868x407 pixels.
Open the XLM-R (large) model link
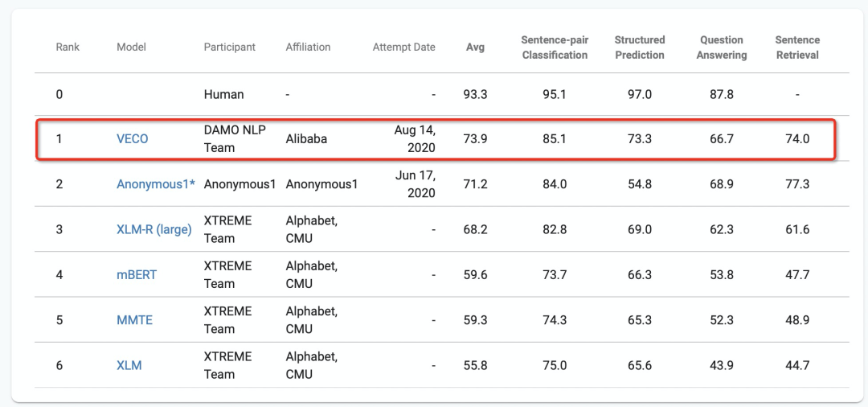pyautogui.click(x=154, y=229)
